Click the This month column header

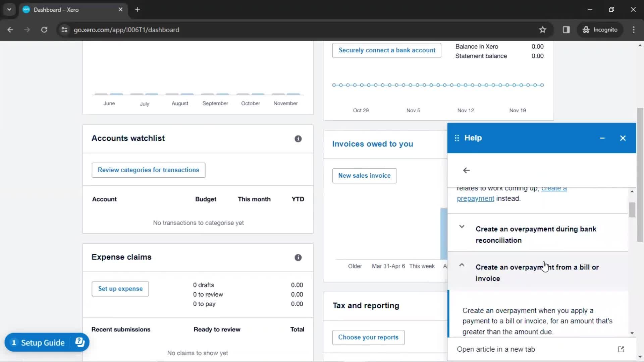254,199
